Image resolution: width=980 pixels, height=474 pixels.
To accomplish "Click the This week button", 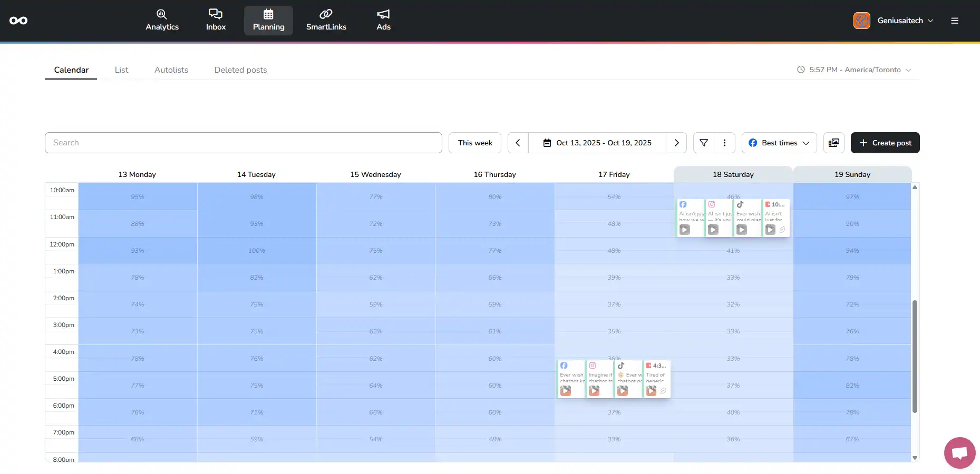I will tap(474, 143).
